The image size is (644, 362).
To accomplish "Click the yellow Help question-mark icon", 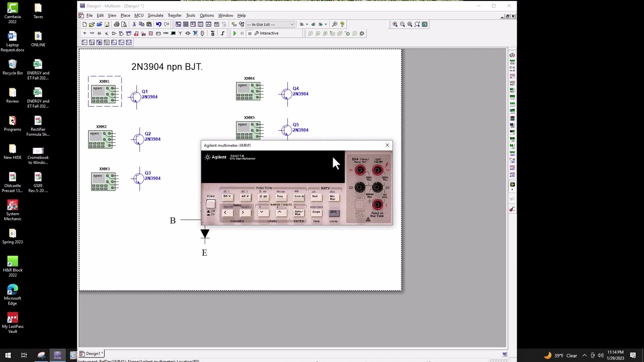I will pyautogui.click(x=342, y=24).
